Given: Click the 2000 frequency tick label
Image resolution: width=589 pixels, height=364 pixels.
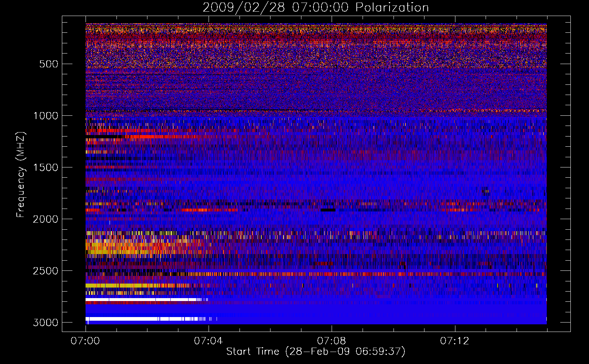Looking at the screenshot, I should (46, 219).
